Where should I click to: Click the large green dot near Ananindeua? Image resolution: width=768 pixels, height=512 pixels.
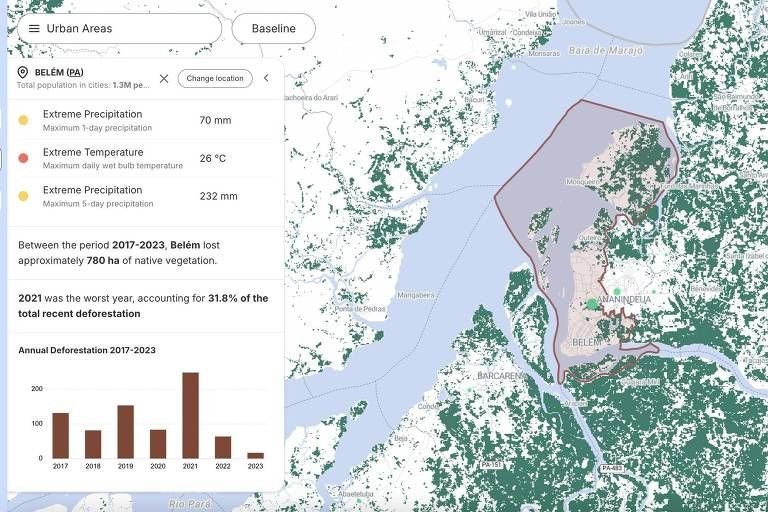click(x=591, y=304)
